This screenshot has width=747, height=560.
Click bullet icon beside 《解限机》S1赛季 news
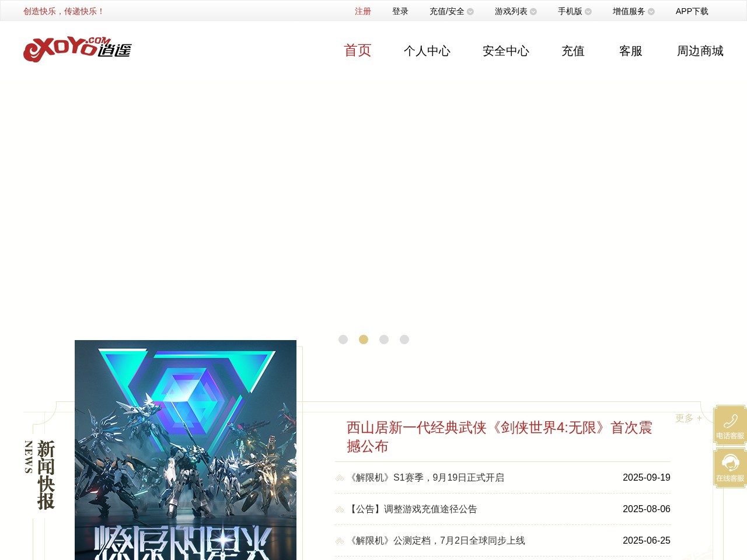[340, 478]
